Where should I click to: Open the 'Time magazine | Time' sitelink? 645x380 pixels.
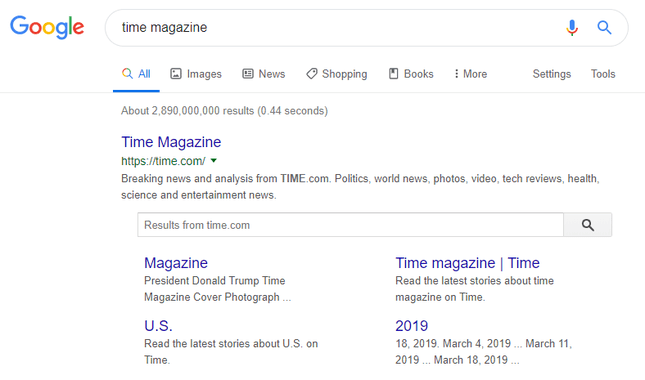(468, 263)
